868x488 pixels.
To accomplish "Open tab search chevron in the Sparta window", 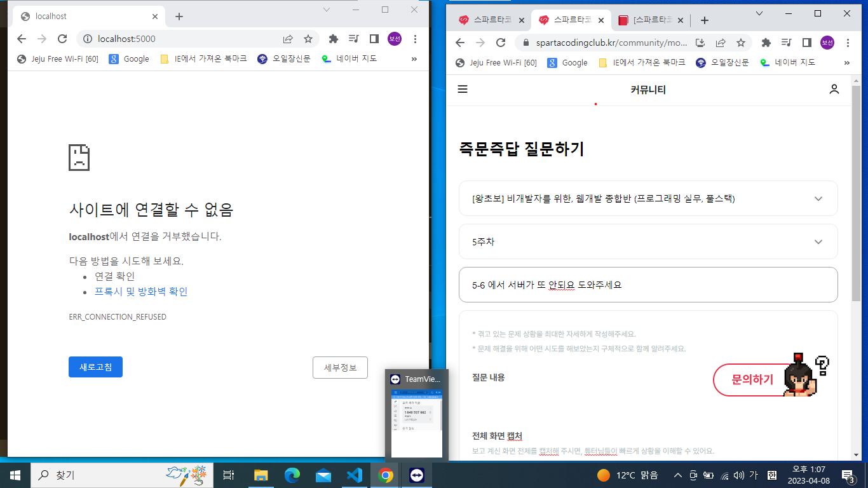I will [759, 13].
